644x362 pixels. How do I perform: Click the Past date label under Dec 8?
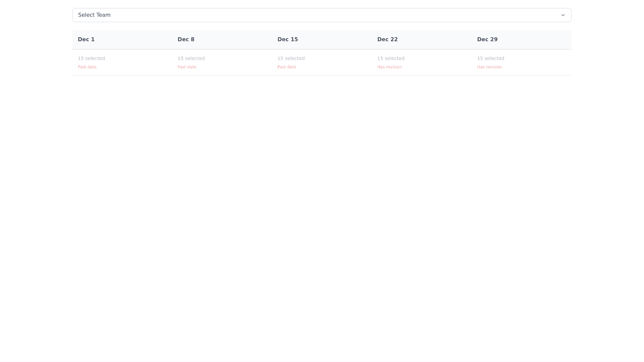point(187,67)
